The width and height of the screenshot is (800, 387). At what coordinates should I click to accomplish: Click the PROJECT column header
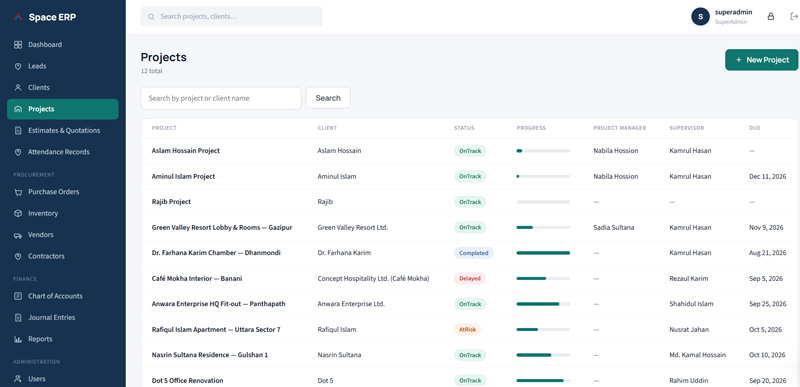coord(164,128)
